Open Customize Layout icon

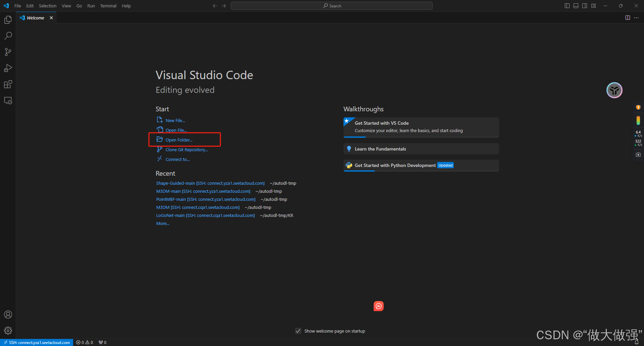pyautogui.click(x=594, y=6)
